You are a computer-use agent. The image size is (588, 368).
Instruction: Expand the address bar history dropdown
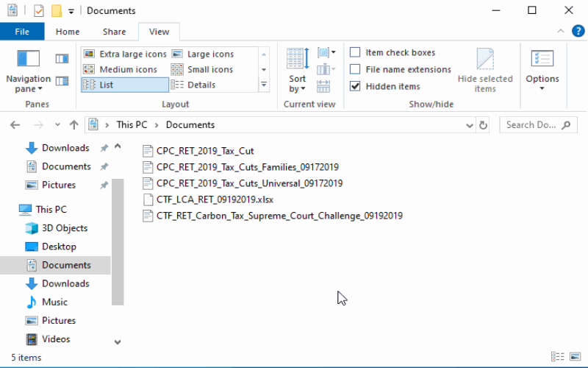click(470, 125)
